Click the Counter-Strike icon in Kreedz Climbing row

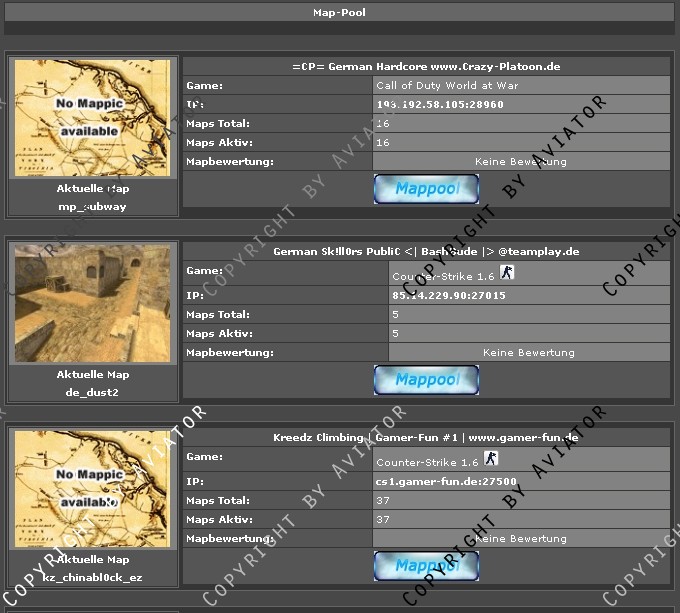pos(491,458)
